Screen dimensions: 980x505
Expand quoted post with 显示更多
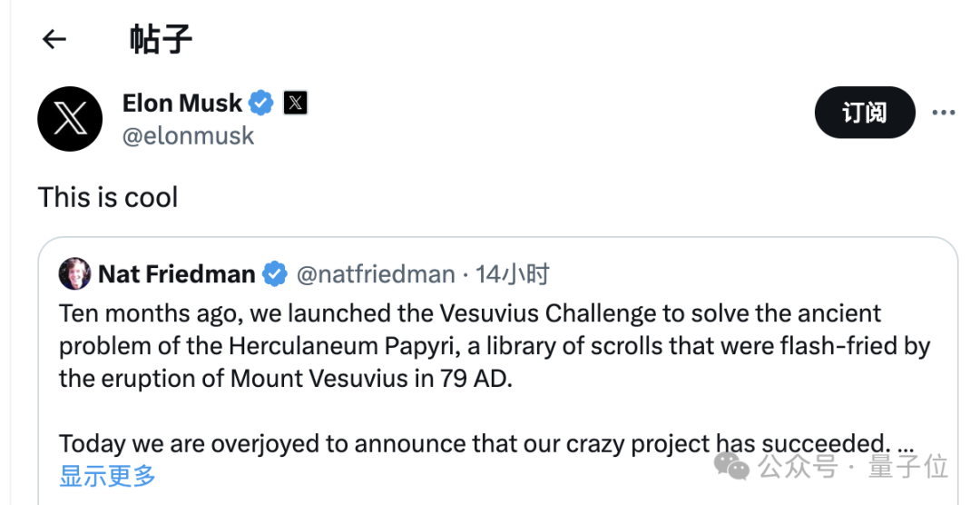tap(108, 475)
